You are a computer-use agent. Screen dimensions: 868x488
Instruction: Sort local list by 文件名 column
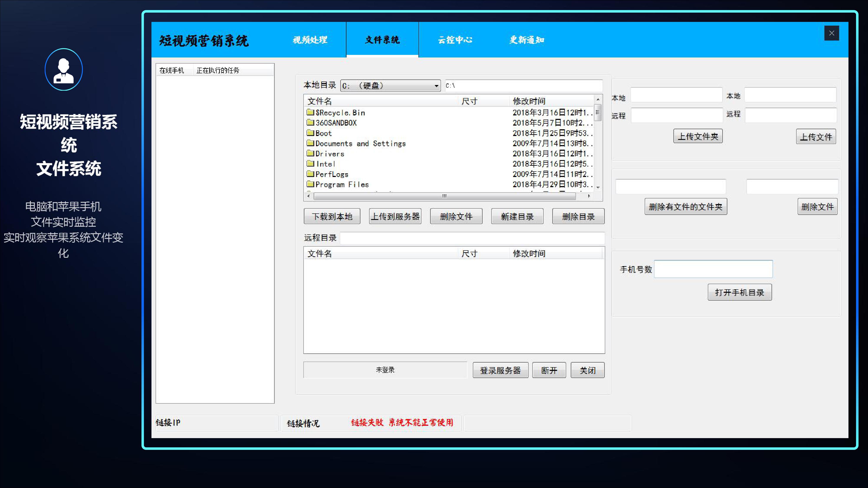click(x=381, y=101)
